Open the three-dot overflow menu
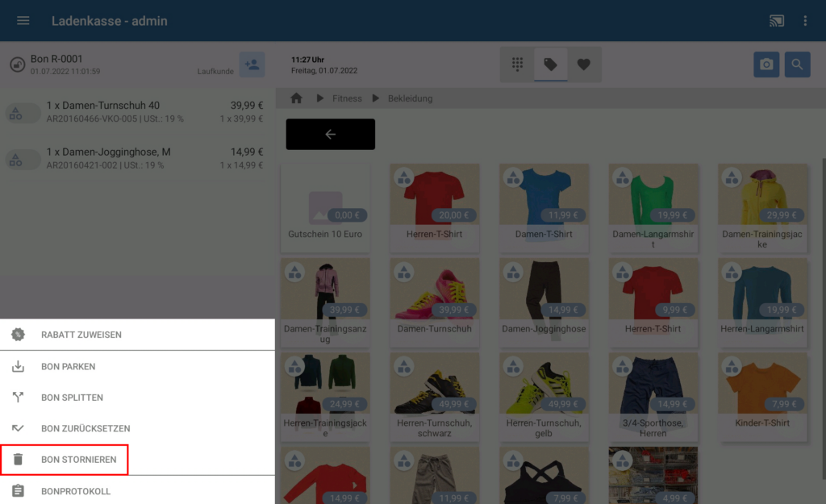The width and height of the screenshot is (826, 504). (x=805, y=21)
